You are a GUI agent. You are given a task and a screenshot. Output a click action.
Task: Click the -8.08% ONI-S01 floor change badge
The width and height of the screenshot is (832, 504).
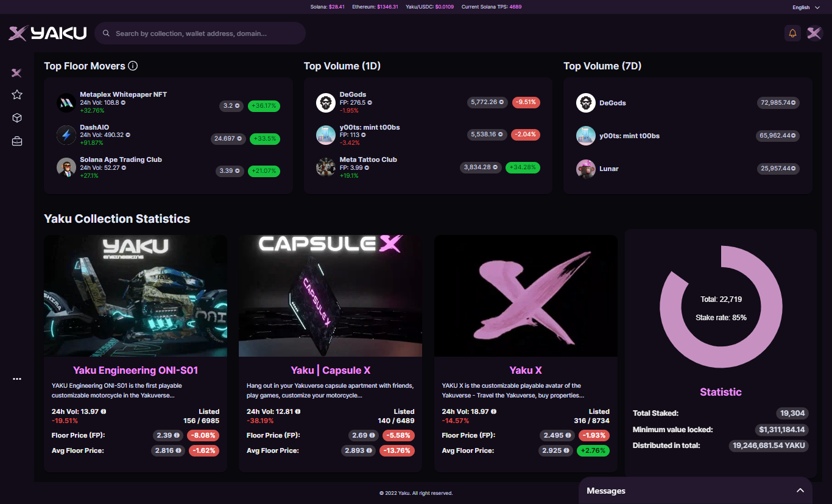click(x=203, y=436)
